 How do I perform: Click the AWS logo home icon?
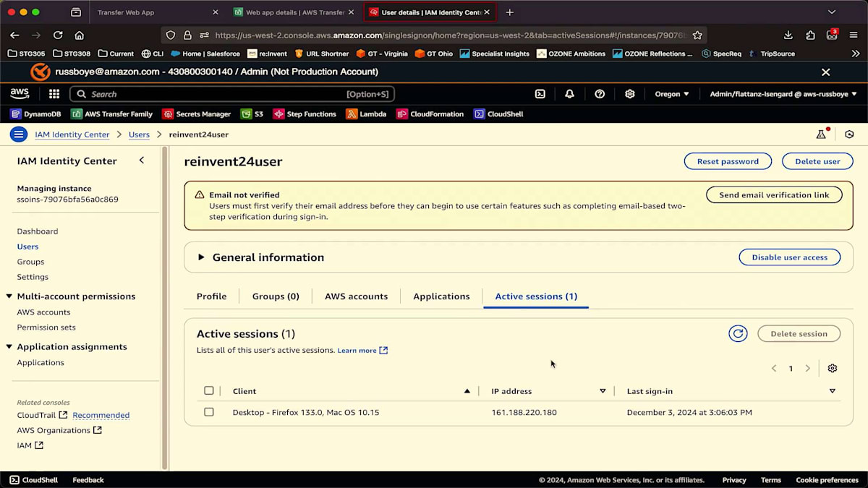click(x=20, y=94)
